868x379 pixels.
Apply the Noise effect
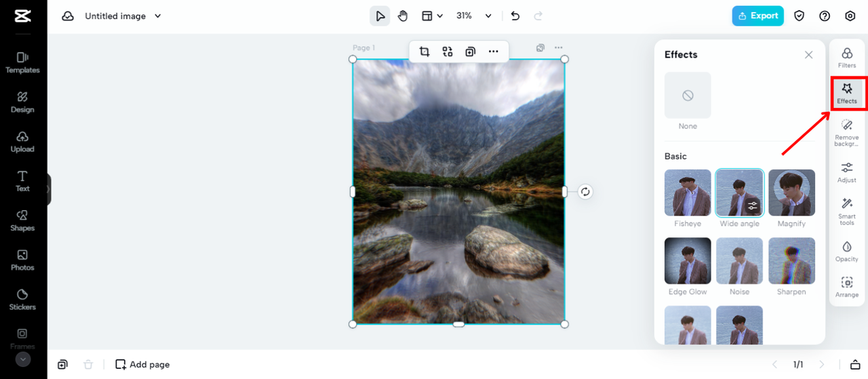pyautogui.click(x=739, y=260)
